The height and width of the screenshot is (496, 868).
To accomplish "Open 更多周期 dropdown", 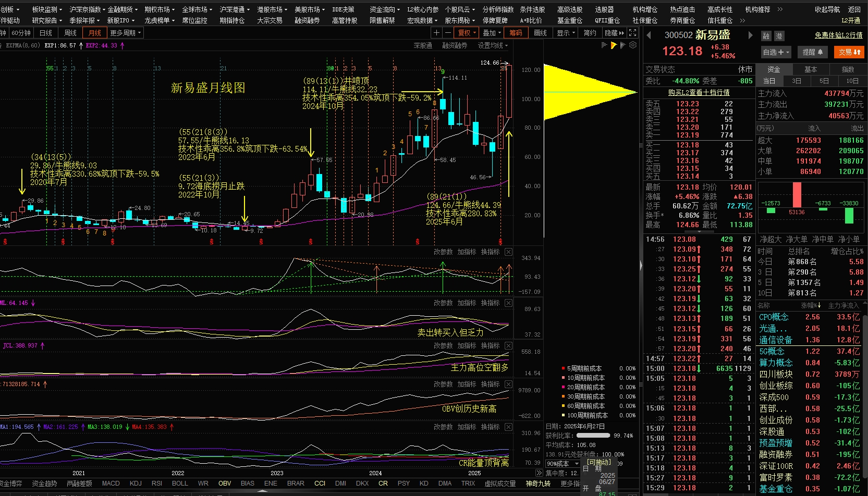I will point(125,33).
